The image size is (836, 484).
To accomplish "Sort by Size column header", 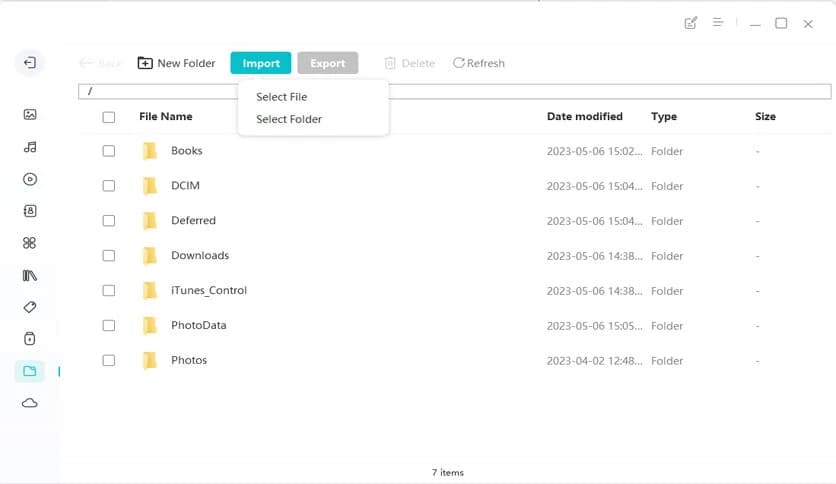I will tap(765, 116).
